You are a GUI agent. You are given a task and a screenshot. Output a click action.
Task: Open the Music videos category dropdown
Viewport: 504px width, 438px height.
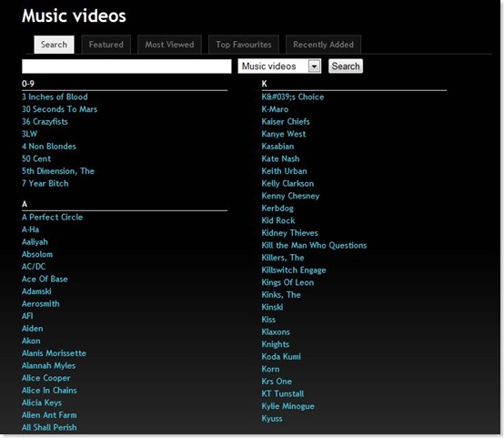tap(279, 66)
